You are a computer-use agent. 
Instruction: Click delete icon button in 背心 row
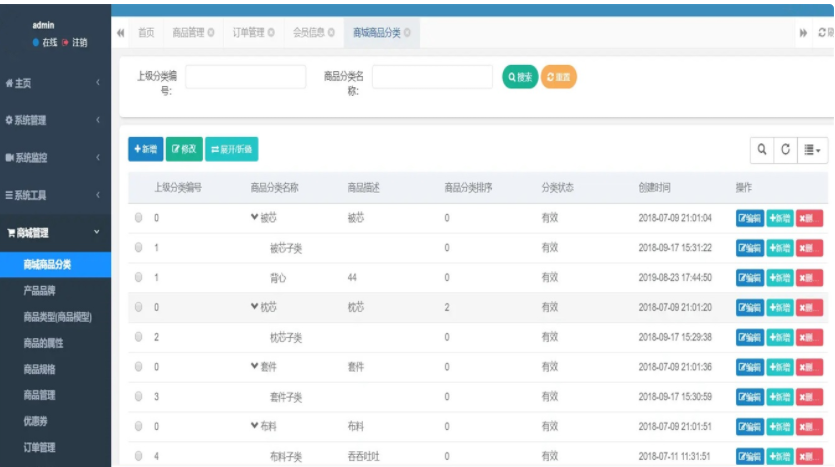(809, 278)
